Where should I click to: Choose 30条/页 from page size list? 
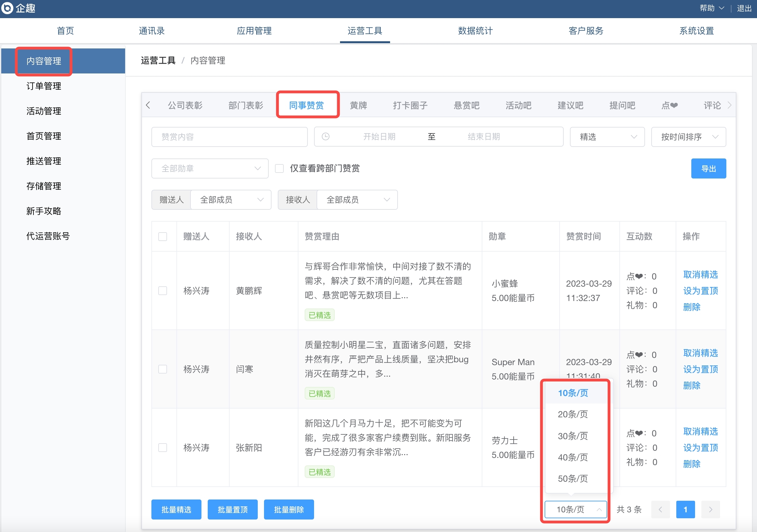572,436
